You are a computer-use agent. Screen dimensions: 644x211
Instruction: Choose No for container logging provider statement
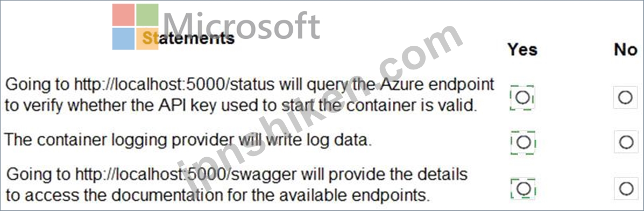(626, 142)
